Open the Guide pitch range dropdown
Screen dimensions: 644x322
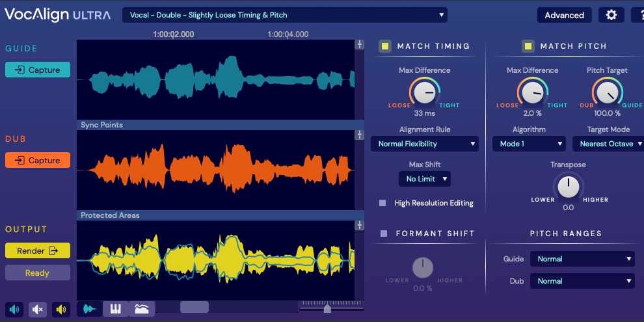pos(582,259)
